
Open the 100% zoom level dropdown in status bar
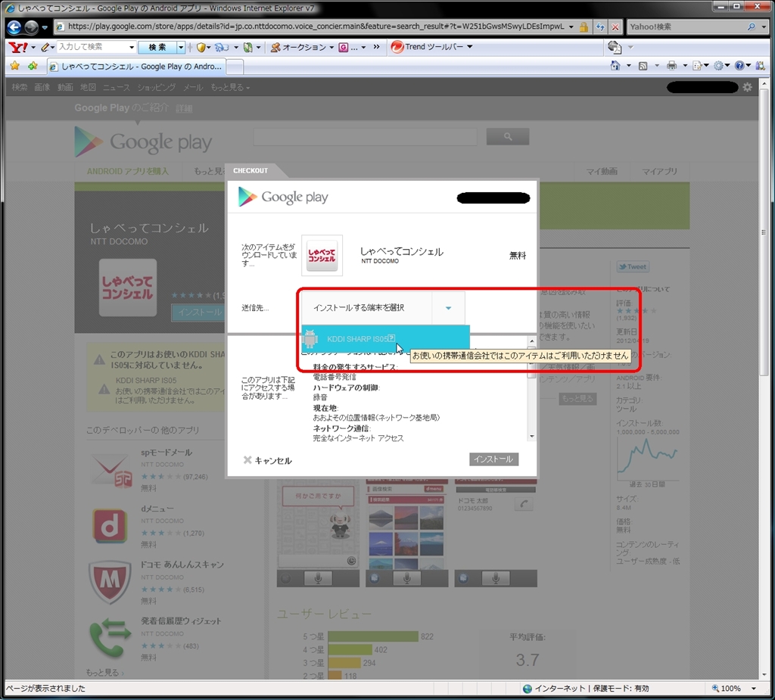pos(755,688)
